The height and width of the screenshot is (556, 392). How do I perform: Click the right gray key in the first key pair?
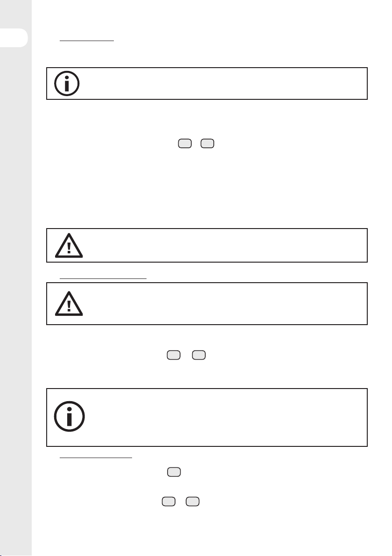[x=208, y=144]
